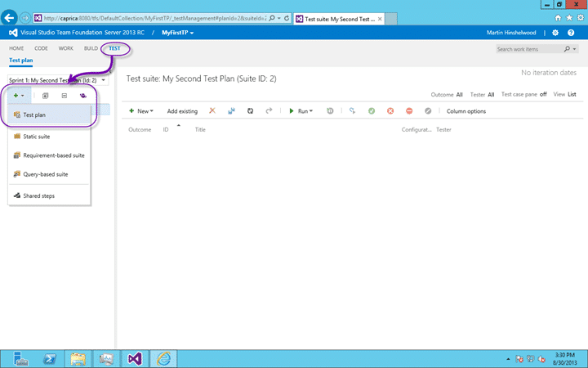Click the taskbar clock showing 3:30 PM
588x368 pixels.
click(x=565, y=359)
